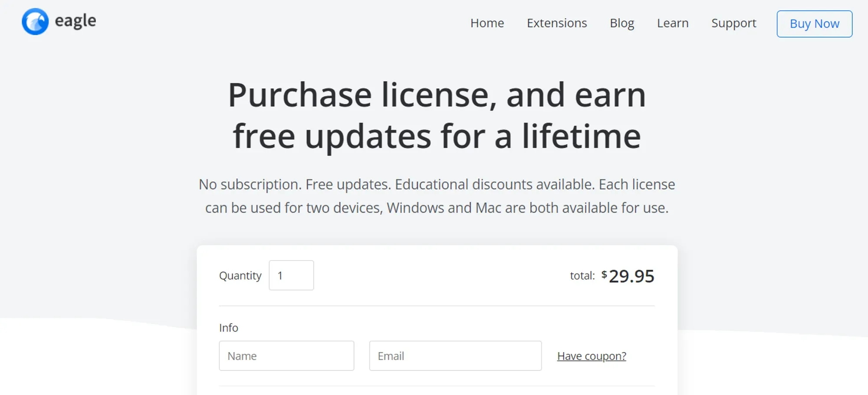Click the Info section label
868x395 pixels.
228,328
